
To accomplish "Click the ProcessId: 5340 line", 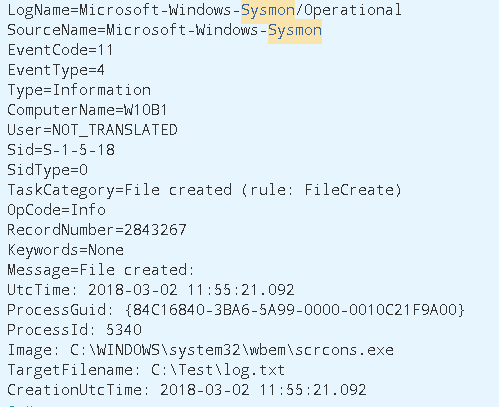I will 74,330.
